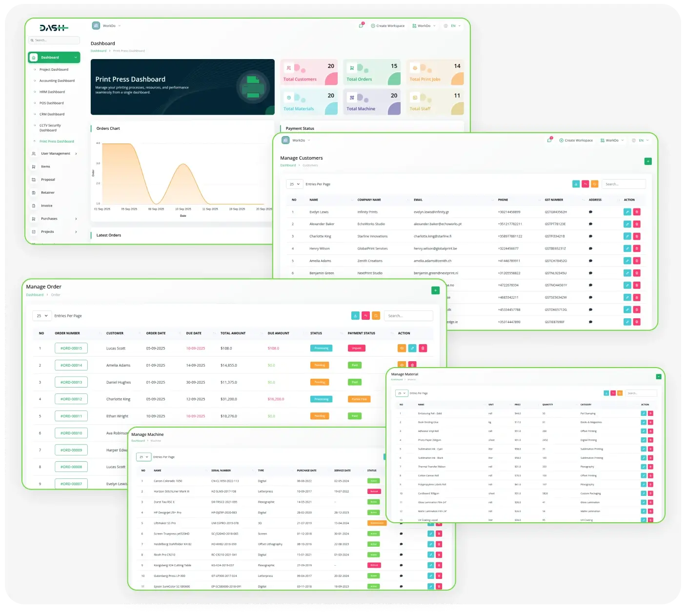Open the address comment icon for Alexander Baker
Image resolution: width=687 pixels, height=616 pixels.
coord(590,224)
